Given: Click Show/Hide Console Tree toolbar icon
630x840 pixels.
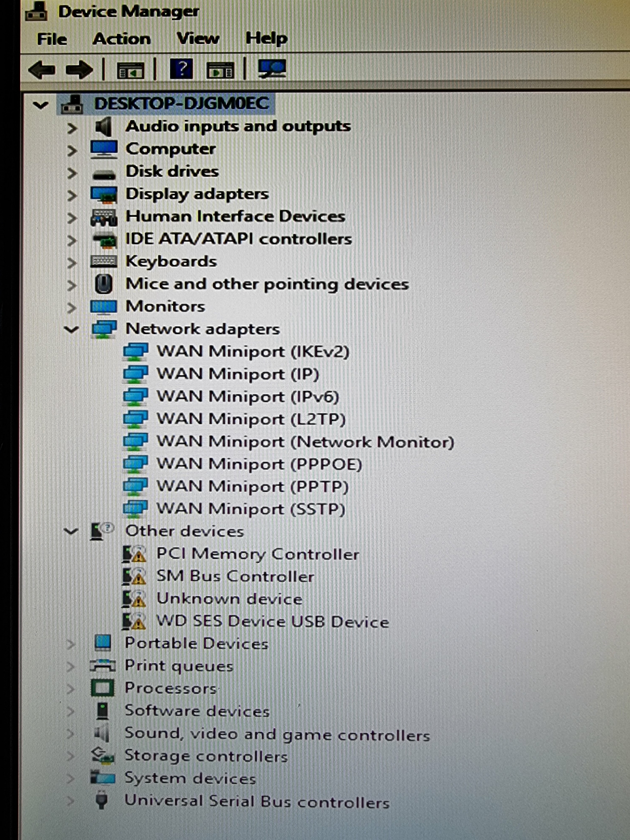Looking at the screenshot, I should [131, 71].
